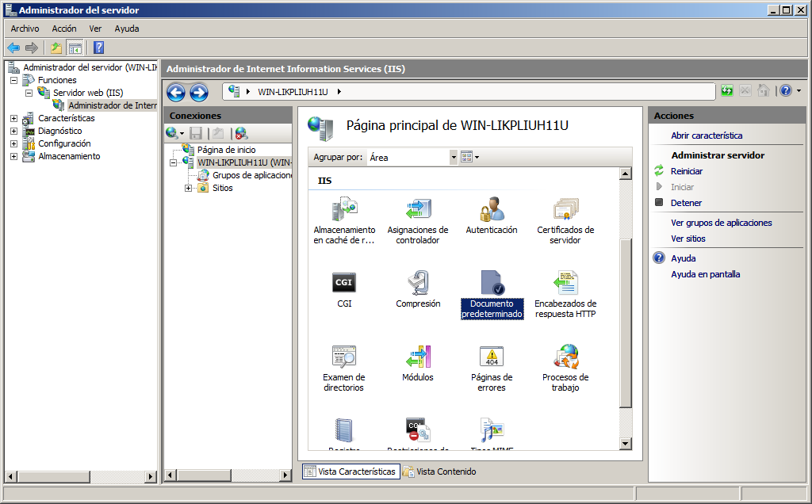Select Procesos de trabajo icon
The image size is (812, 504).
coord(565,357)
